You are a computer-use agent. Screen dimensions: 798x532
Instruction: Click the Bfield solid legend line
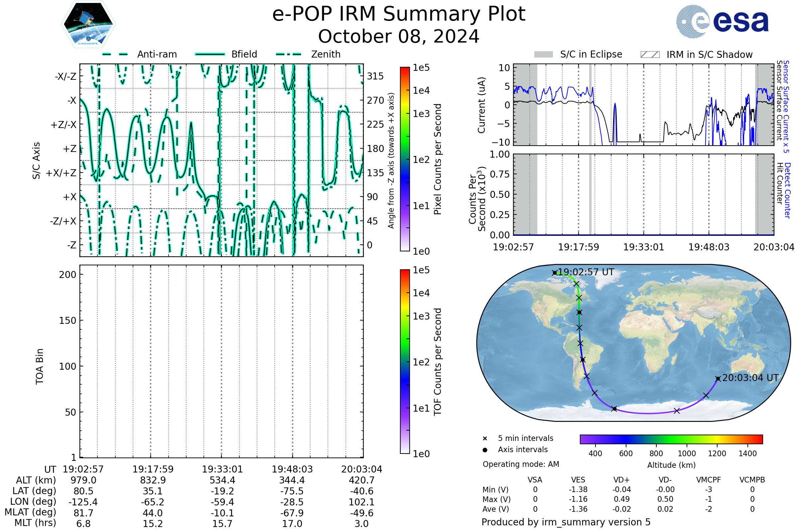(x=210, y=54)
